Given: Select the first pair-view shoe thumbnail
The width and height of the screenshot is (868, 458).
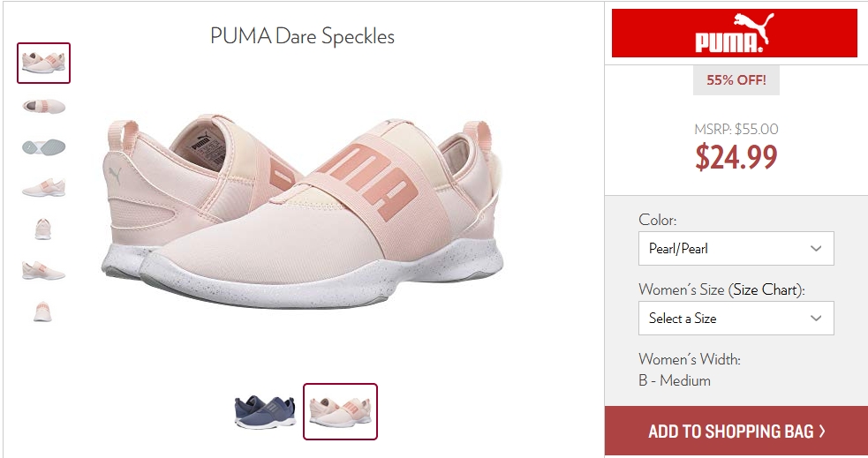Looking at the screenshot, I should click(x=44, y=63).
